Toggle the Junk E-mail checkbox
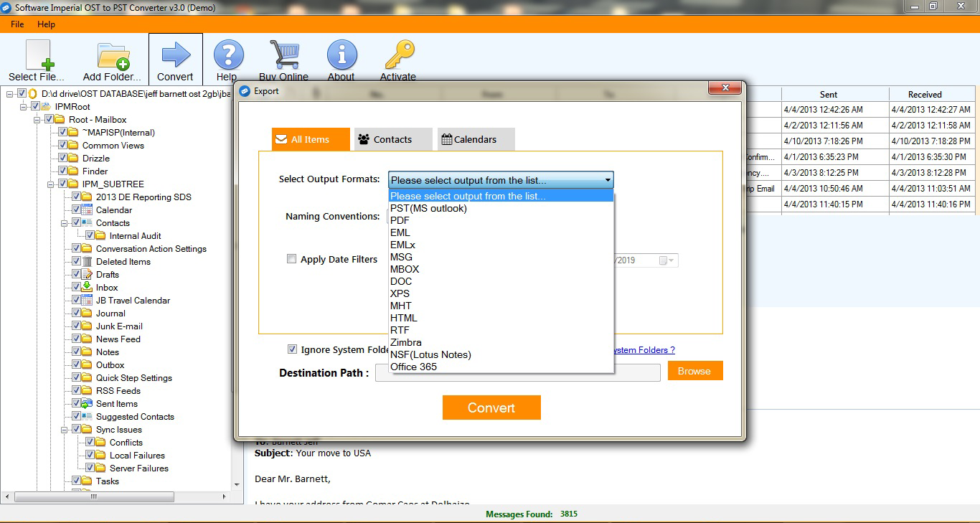Viewport: 980px width, 523px height. [76, 326]
